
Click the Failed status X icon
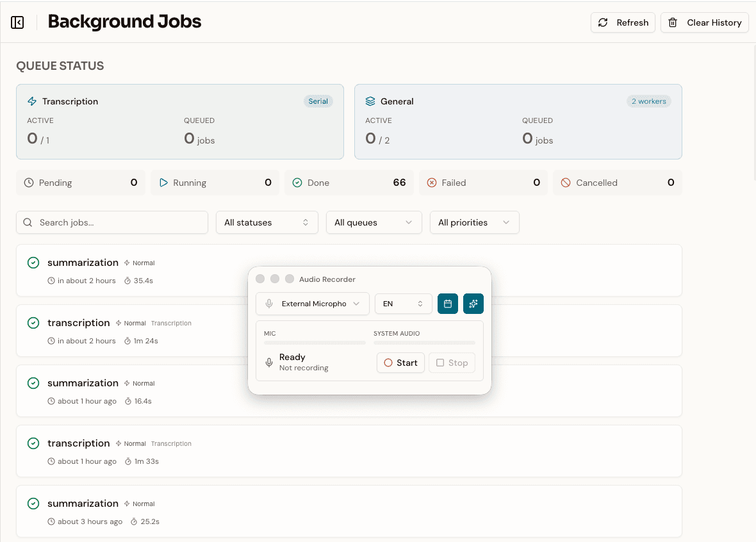431,183
